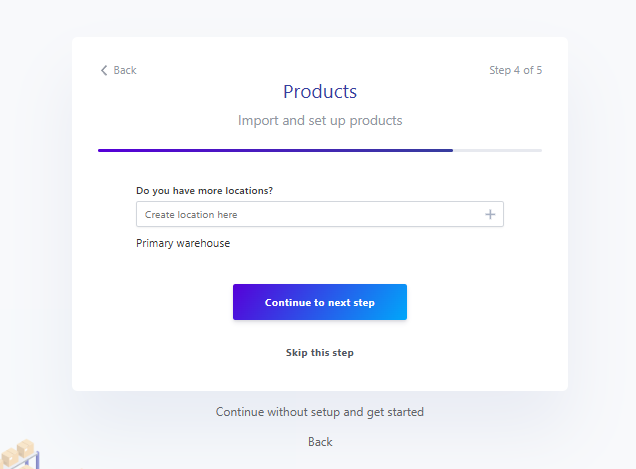
Task: Go back using the card's top Back link
Action: 118,70
